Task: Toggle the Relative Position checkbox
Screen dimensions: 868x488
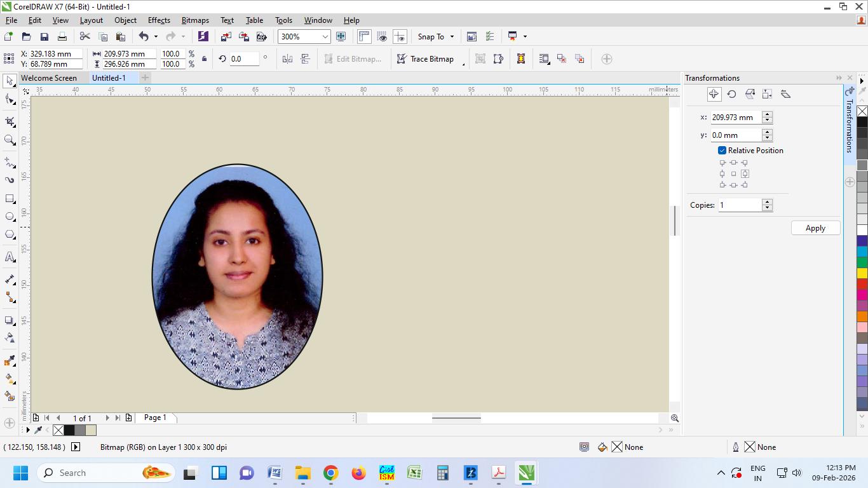Action: 722,151
